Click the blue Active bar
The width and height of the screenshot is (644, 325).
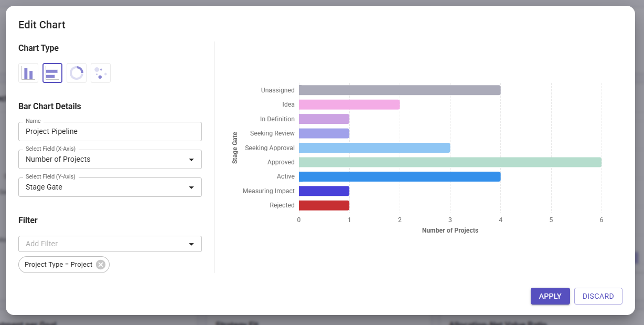(400, 176)
